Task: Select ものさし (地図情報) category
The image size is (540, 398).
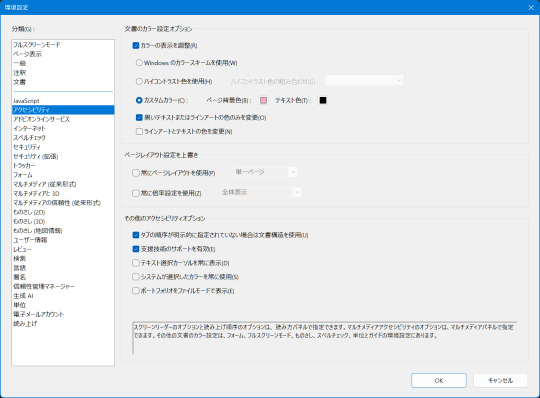Action: (63, 231)
